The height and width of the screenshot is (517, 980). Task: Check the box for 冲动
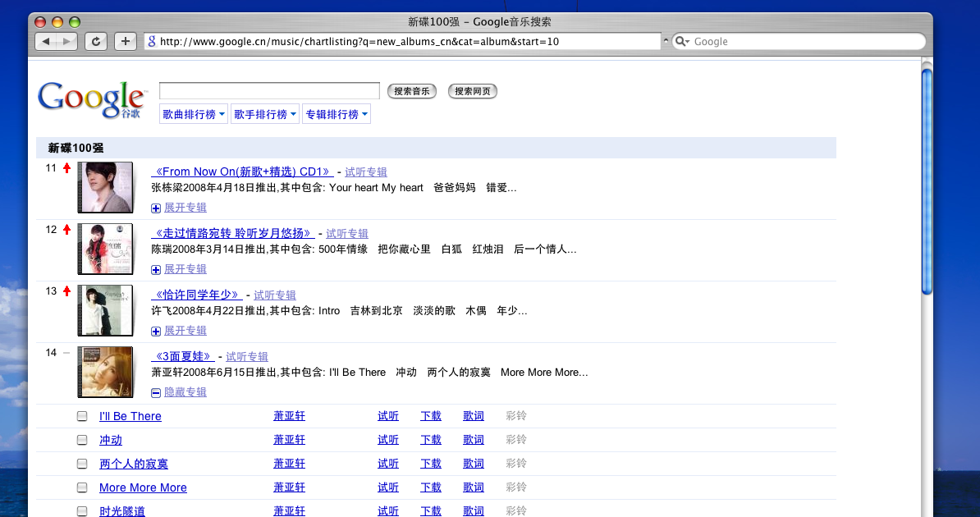pos(82,440)
